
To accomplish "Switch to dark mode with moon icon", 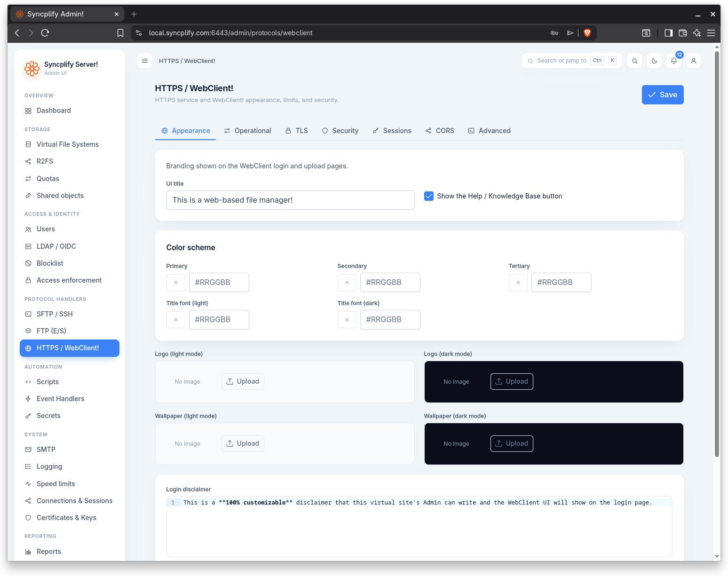I will 654,61.
